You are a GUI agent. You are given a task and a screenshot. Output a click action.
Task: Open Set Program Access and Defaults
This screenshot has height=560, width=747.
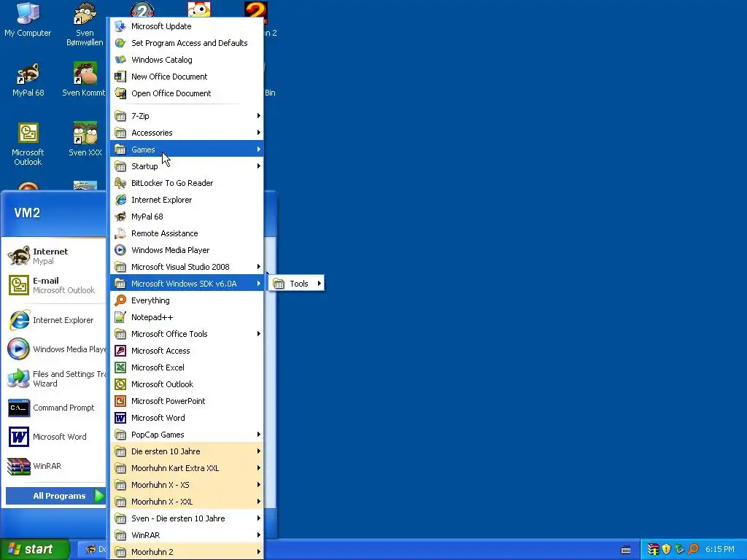(x=187, y=43)
